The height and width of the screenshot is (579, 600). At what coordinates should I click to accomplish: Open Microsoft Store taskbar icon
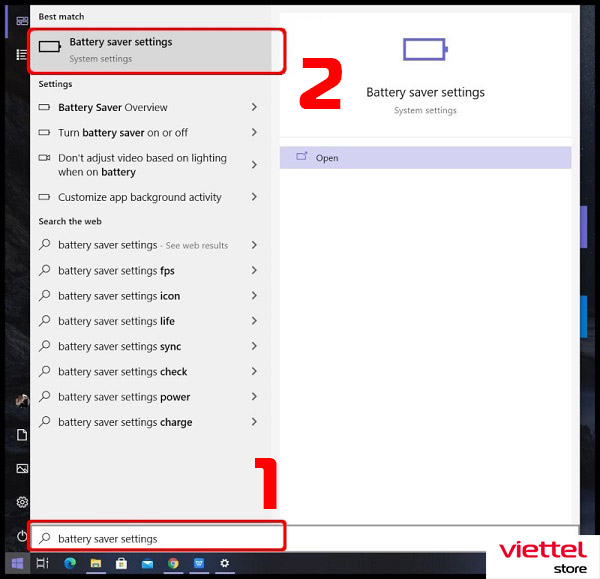pyautogui.click(x=121, y=563)
